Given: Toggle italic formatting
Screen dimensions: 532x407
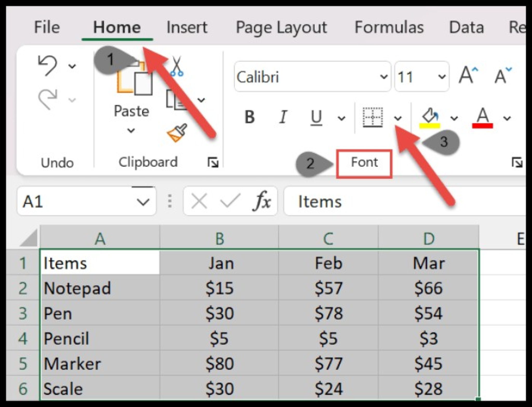Looking at the screenshot, I should (x=283, y=117).
